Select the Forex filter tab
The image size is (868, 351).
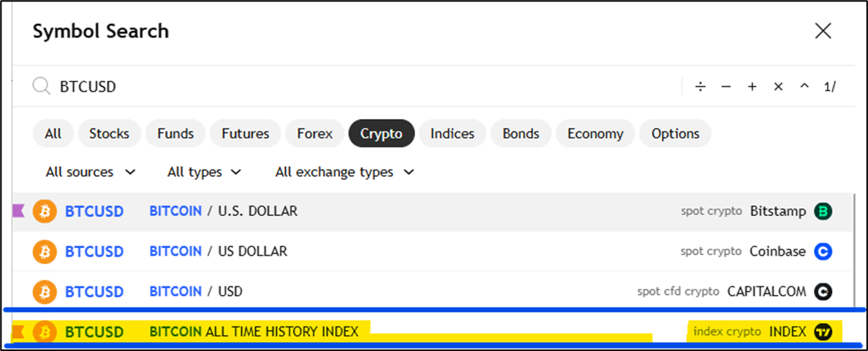(314, 134)
